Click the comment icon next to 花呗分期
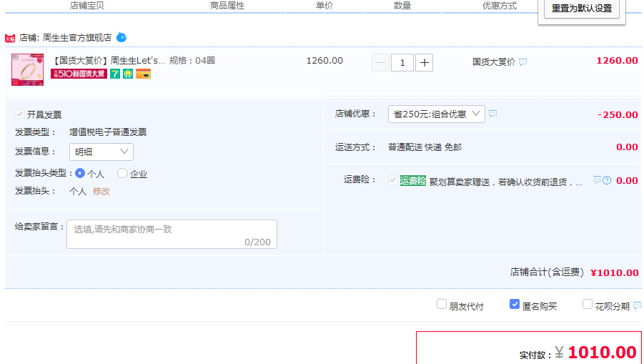Screen dimensions: 644x364 tap(637, 305)
